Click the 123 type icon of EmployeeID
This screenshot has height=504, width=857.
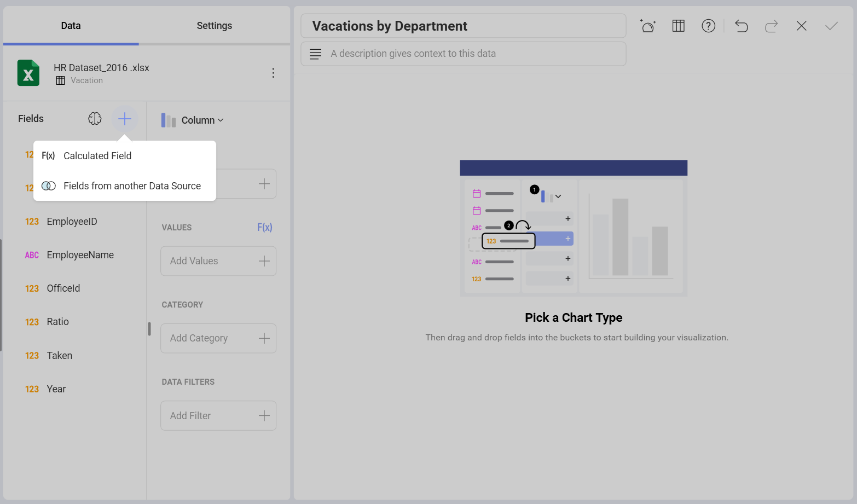tap(32, 222)
